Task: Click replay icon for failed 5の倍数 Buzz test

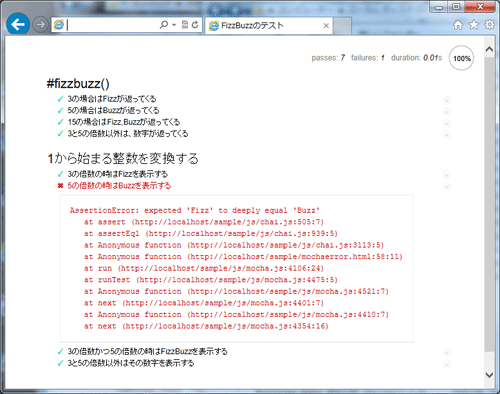Action: pyautogui.click(x=447, y=187)
